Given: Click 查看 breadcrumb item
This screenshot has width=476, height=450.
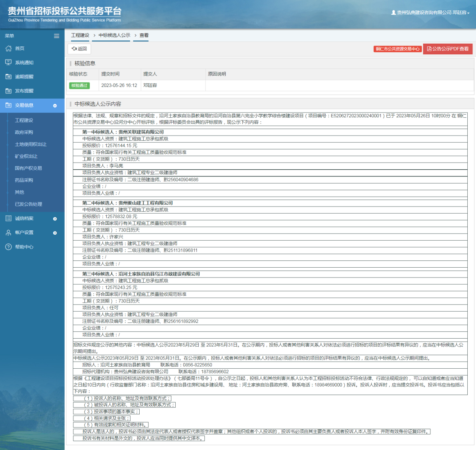Looking at the screenshot, I should (x=144, y=35).
